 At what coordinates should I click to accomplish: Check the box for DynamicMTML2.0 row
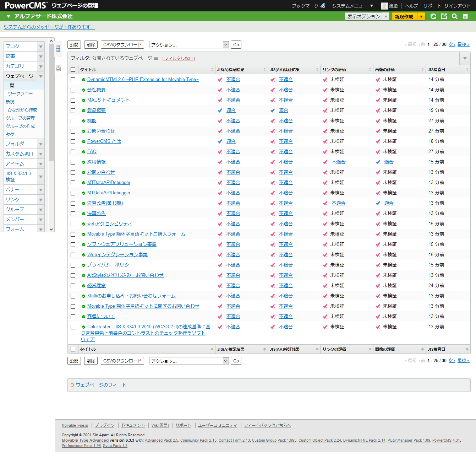[x=73, y=80]
